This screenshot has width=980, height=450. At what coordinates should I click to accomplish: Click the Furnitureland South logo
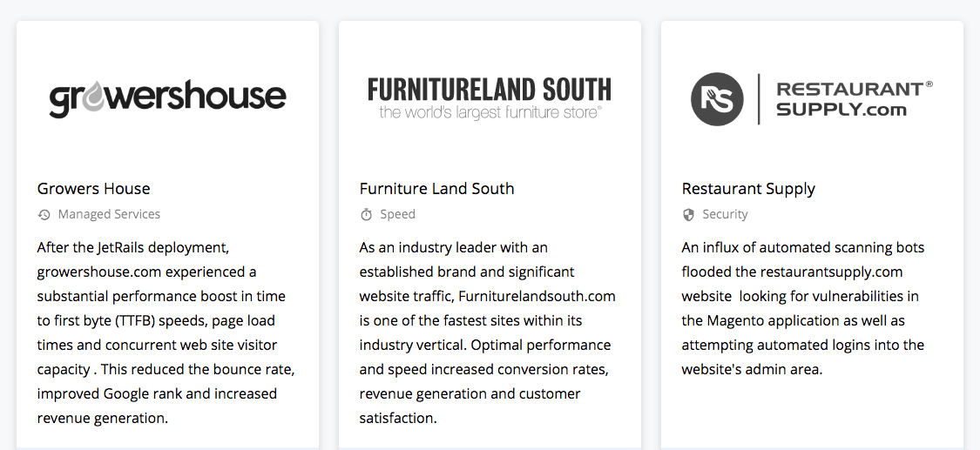(x=490, y=98)
